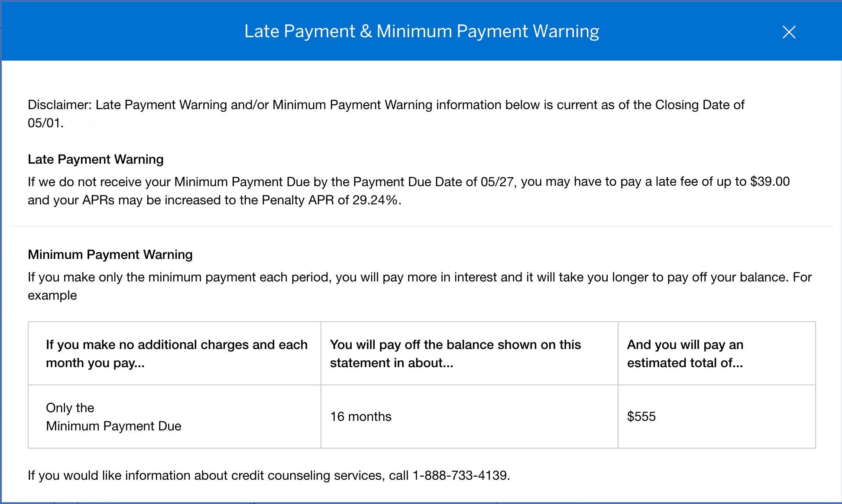Click the credit counseling phone number 1-888-733-4139
Screen dimensions: 842x504
point(460,475)
